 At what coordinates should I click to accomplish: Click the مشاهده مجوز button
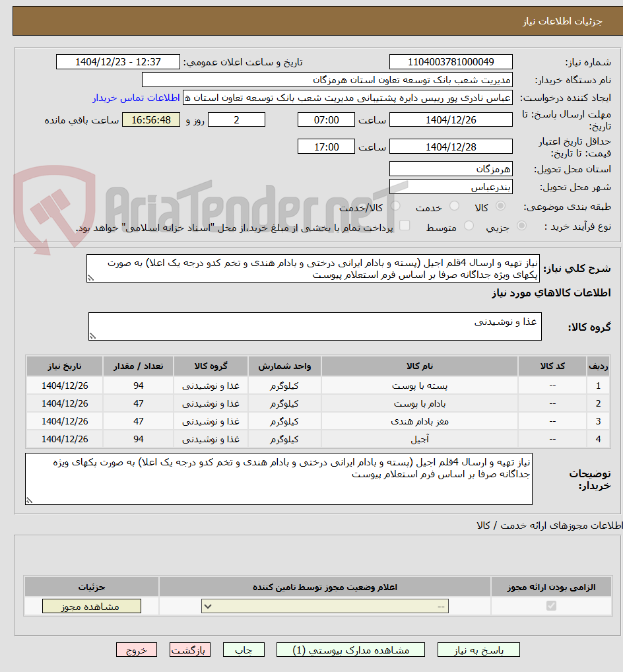(x=91, y=606)
